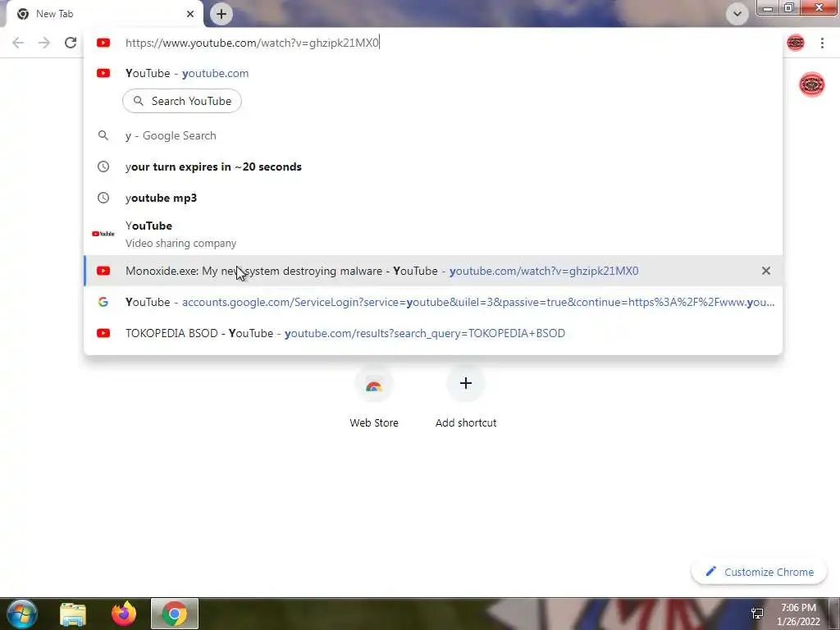Open Windows Explorer from taskbar
The width and height of the screenshot is (840, 630).
(x=73, y=614)
